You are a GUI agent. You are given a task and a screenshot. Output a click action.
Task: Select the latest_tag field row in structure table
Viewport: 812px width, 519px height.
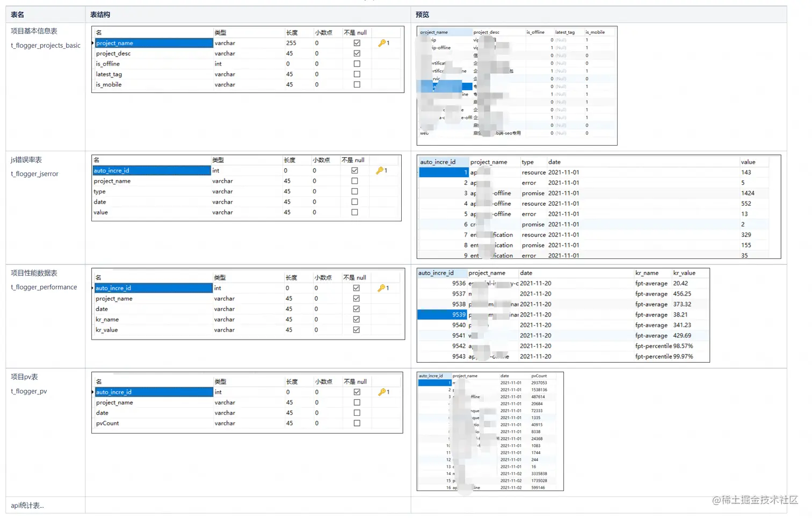coord(248,74)
